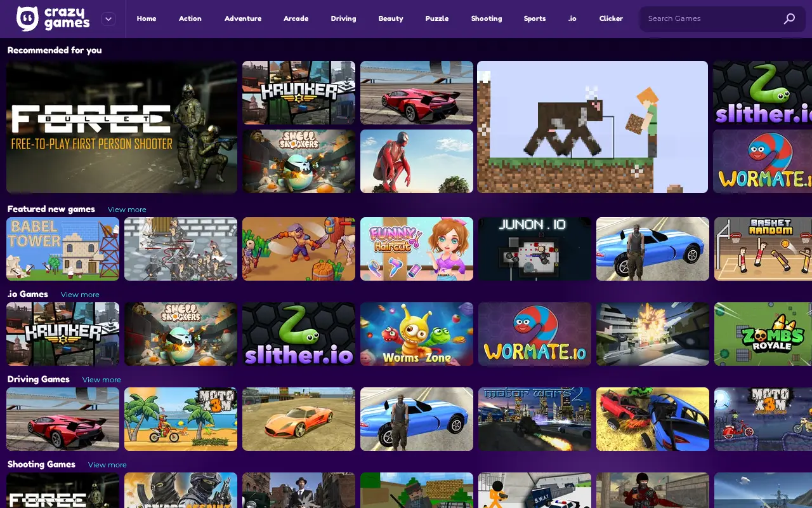Open the blocky pixel soldier shooting game
This screenshot has height=508, width=812.
click(417, 490)
